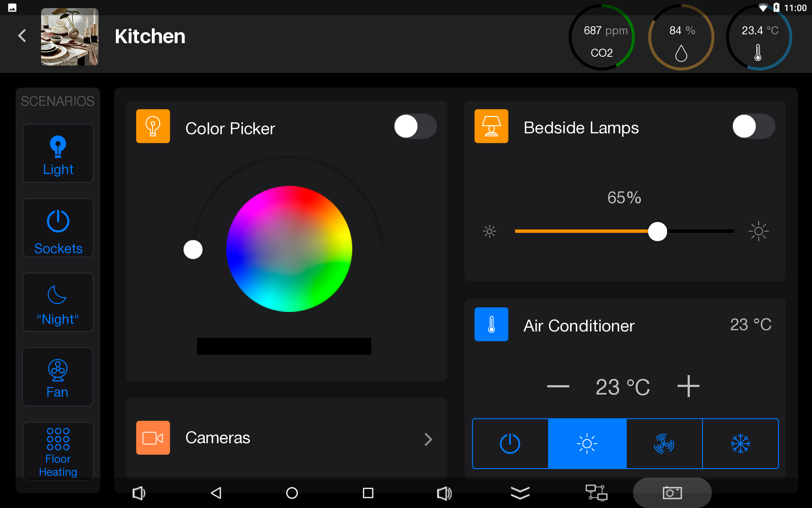Activate the Fan scenario

point(58,377)
